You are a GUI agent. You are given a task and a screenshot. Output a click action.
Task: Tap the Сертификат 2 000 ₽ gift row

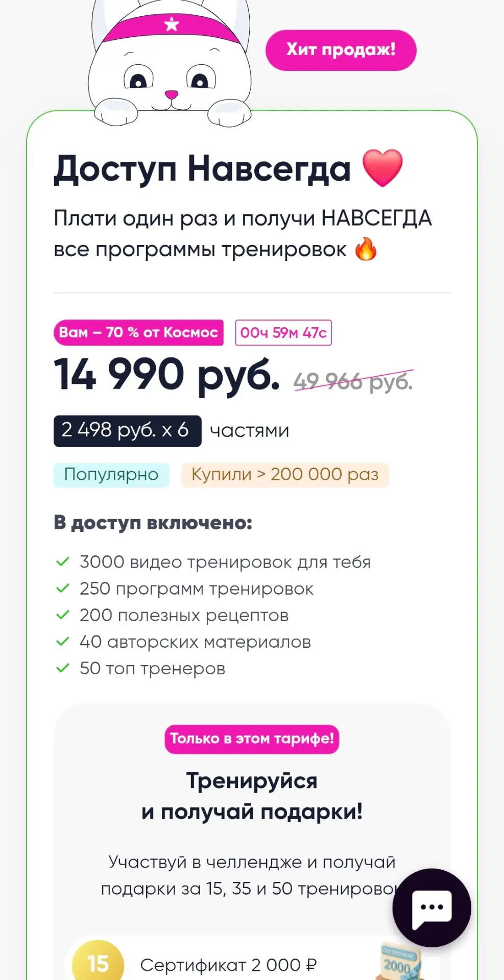click(252, 961)
